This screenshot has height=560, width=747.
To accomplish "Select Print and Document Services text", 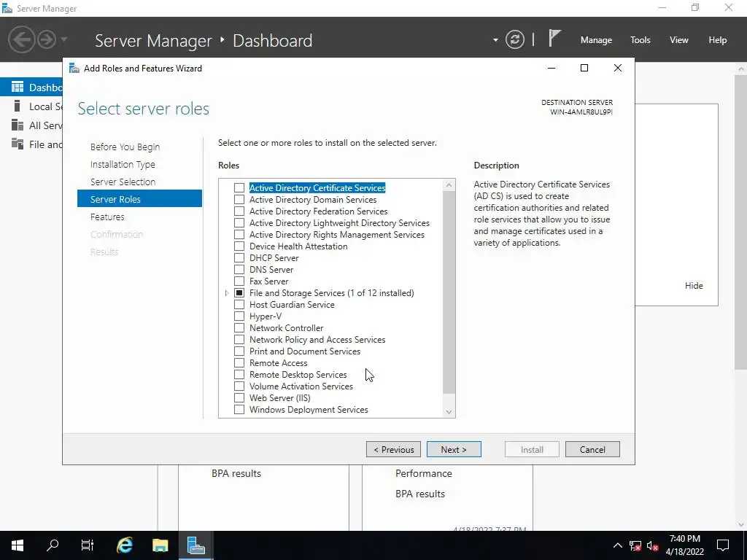I will pyautogui.click(x=305, y=351).
